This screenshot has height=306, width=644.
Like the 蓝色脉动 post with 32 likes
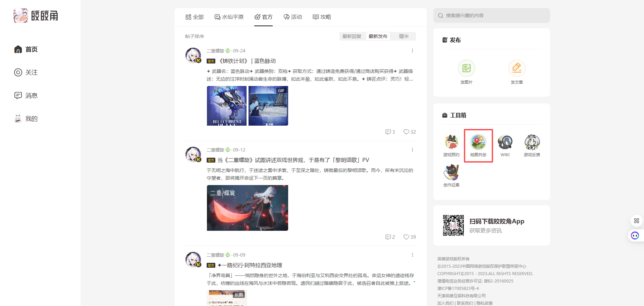(x=409, y=132)
